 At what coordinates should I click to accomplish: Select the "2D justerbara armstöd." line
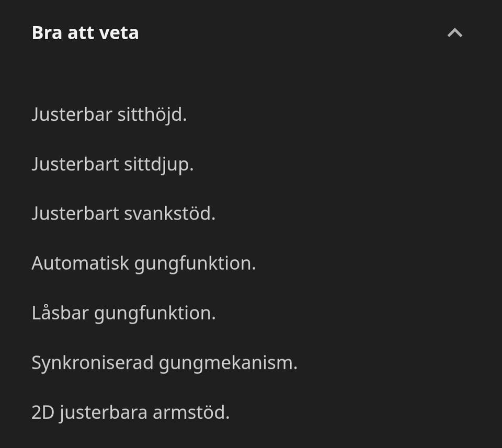click(130, 412)
